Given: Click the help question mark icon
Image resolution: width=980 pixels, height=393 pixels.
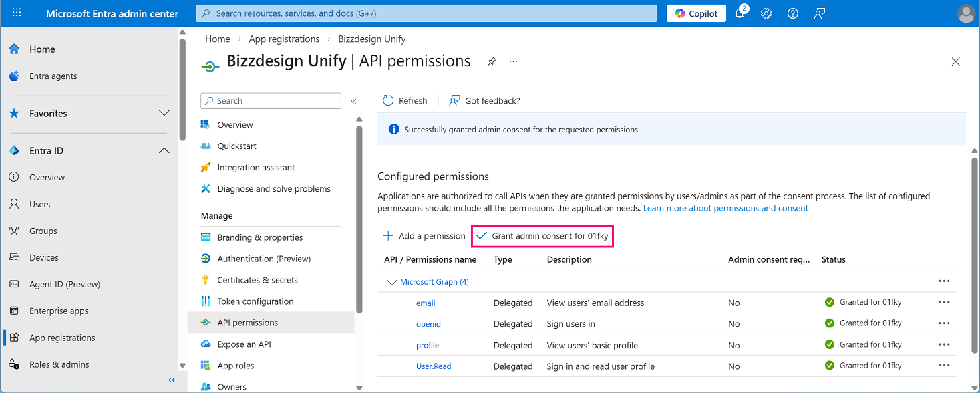Looking at the screenshot, I should pyautogui.click(x=793, y=13).
